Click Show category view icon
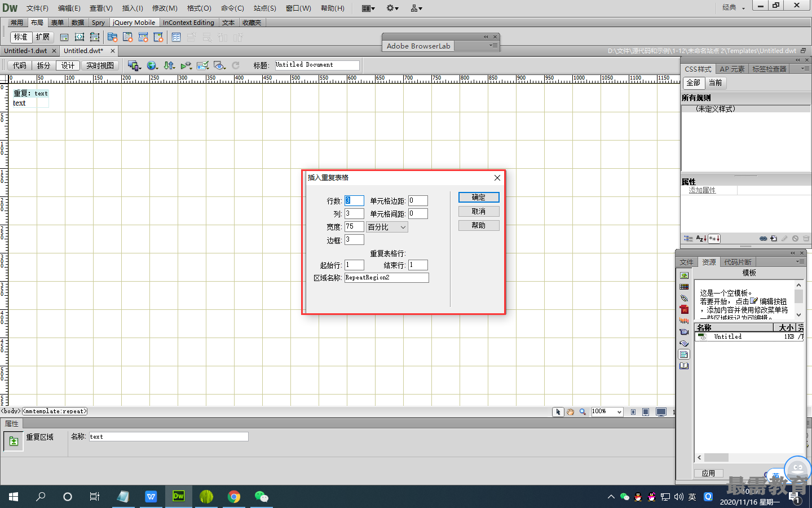Viewport: 812px width, 508px height. coord(688,239)
